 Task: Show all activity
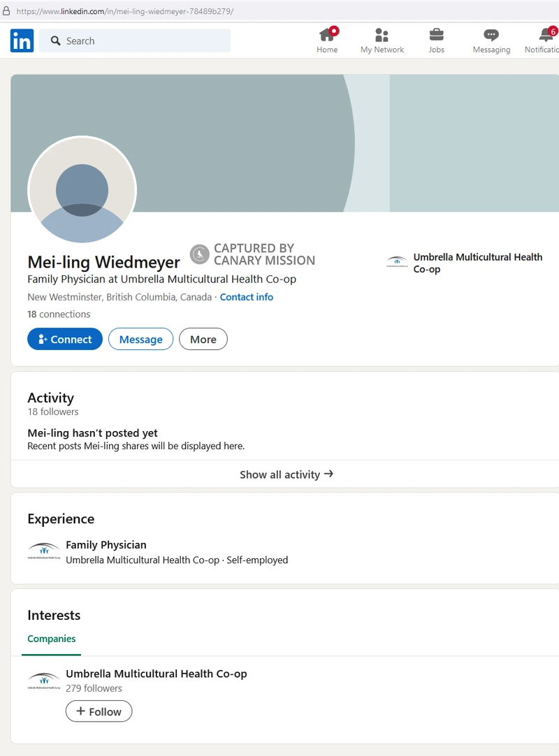point(286,474)
